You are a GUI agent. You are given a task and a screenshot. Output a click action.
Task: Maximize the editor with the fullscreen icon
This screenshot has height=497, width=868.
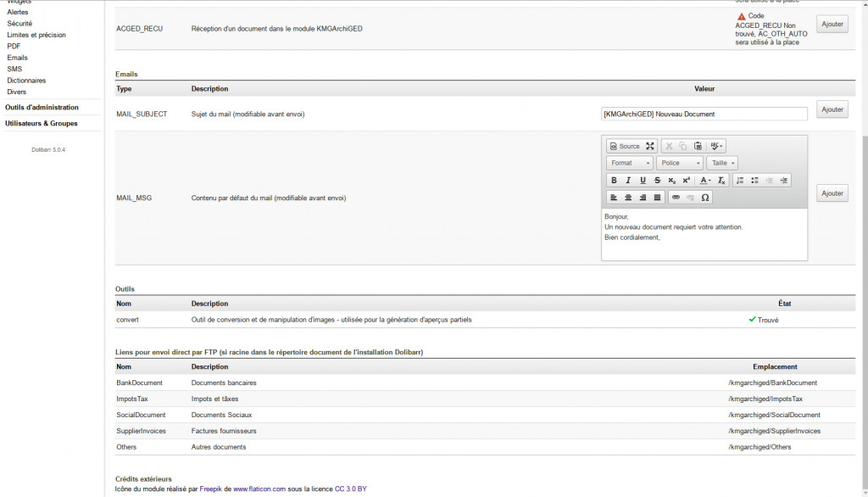[650, 146]
